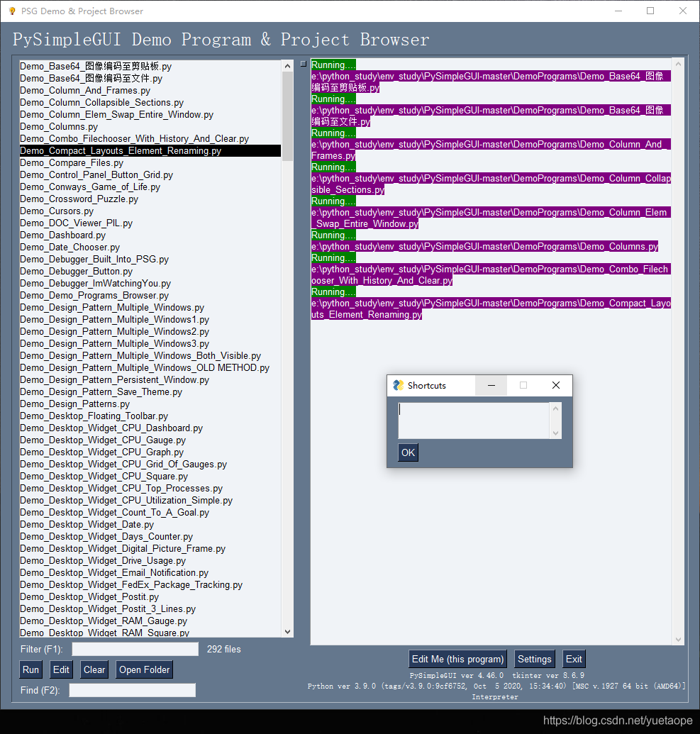Select Demo_Desktop_Widget_RAM_Gauge.py
The height and width of the screenshot is (734, 700).
click(150, 621)
